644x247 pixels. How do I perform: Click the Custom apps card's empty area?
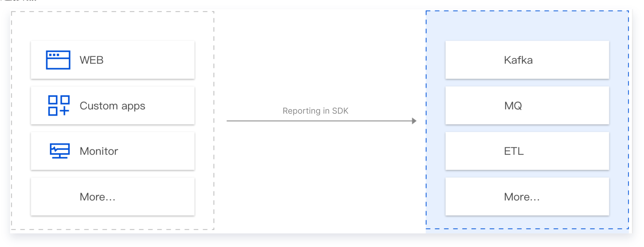172,106
